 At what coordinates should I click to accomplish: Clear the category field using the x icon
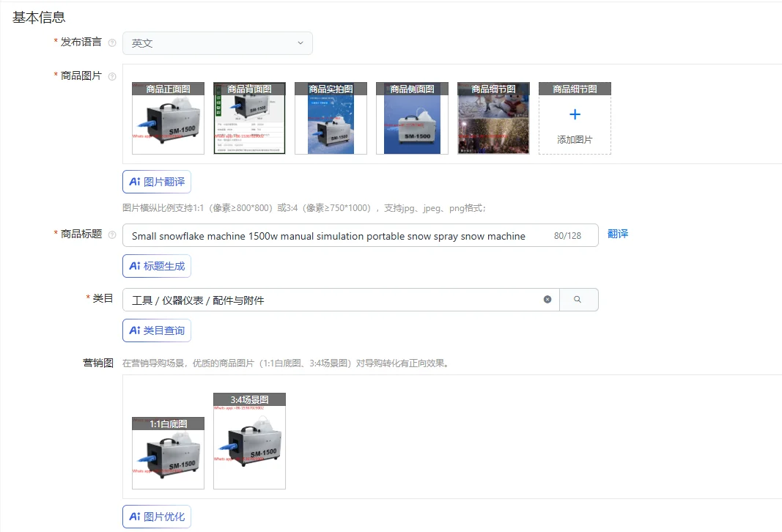547,299
